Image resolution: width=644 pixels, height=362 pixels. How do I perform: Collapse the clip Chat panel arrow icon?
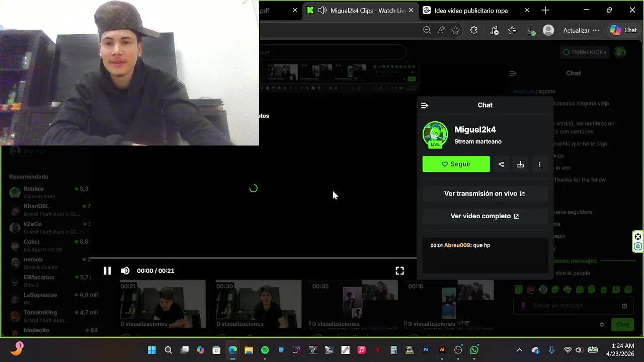(425, 105)
